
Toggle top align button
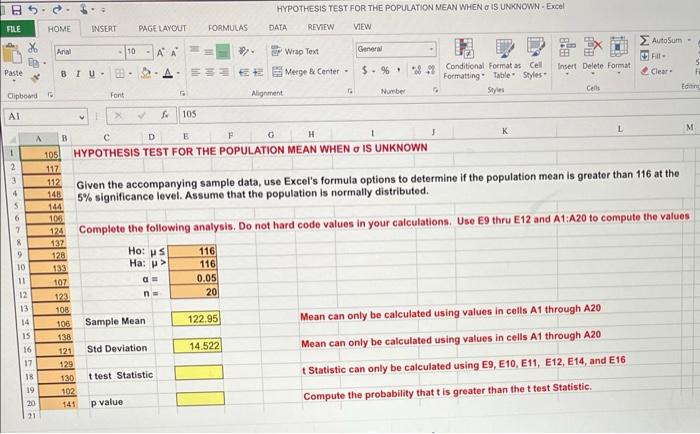195,49
